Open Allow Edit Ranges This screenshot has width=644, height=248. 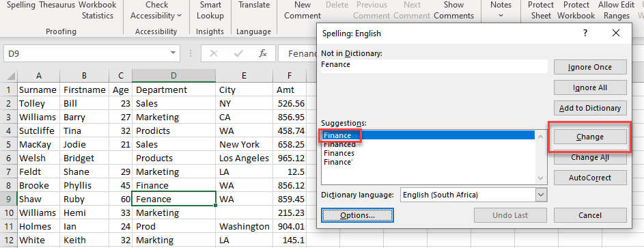616,11
